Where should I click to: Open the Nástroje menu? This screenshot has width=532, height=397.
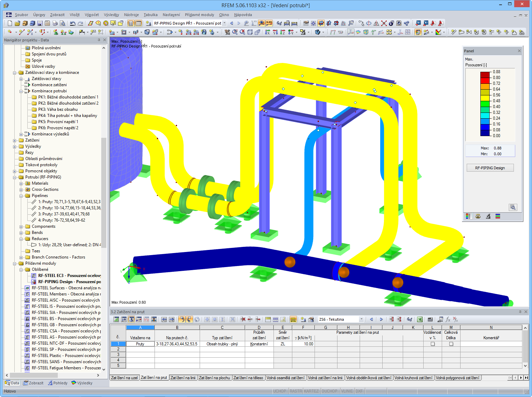tap(131, 15)
